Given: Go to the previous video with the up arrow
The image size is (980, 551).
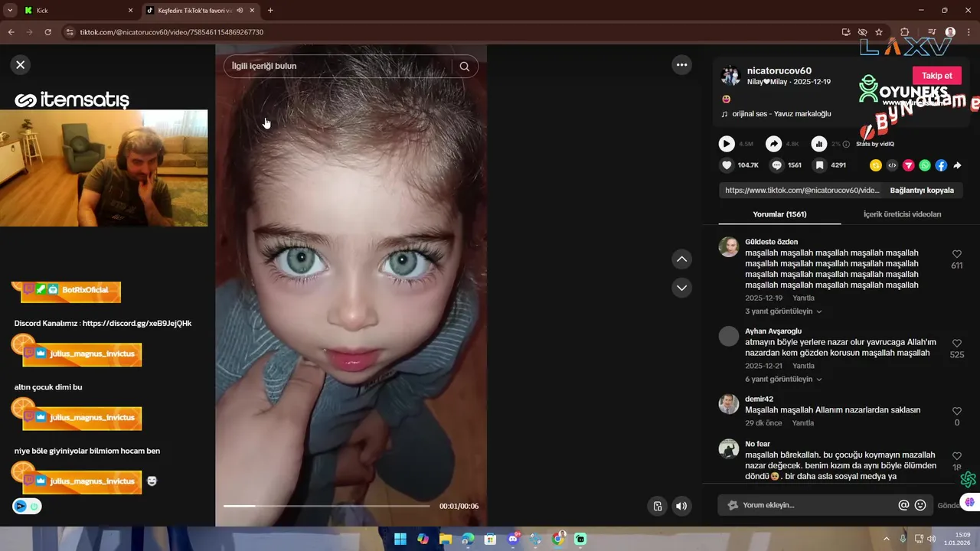Looking at the screenshot, I should click(681, 259).
